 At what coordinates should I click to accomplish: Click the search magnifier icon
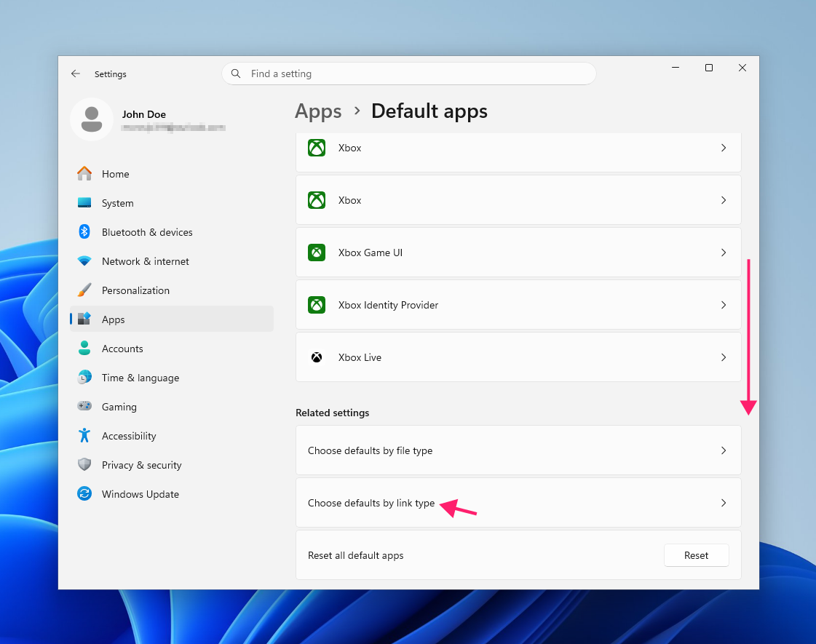click(236, 74)
